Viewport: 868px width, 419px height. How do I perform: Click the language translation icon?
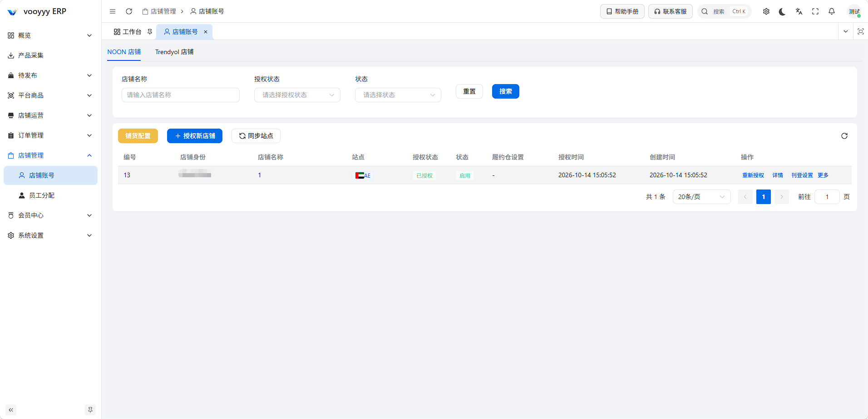point(799,11)
